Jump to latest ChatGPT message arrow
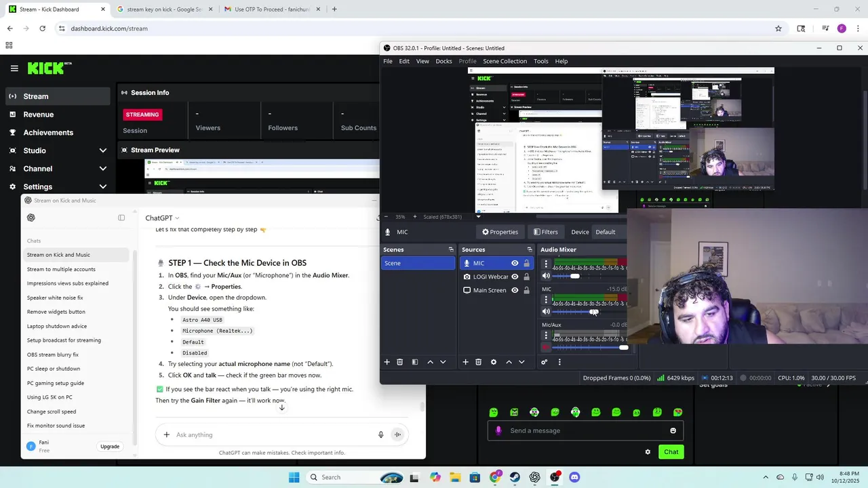 tap(282, 407)
